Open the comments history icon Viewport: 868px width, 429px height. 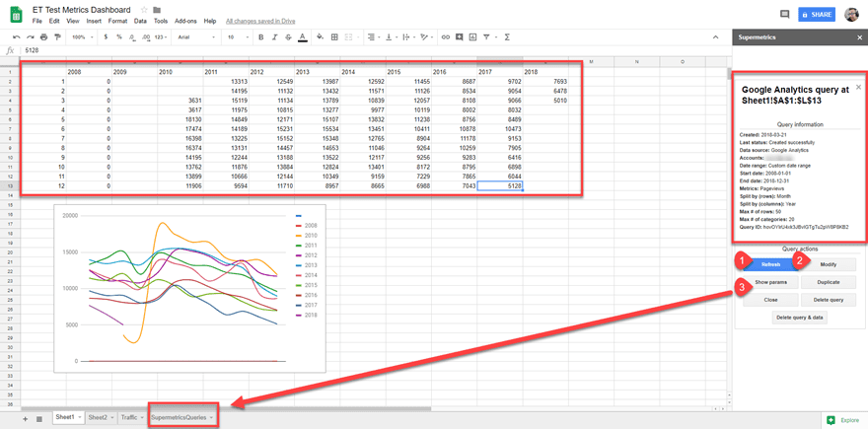tap(784, 15)
